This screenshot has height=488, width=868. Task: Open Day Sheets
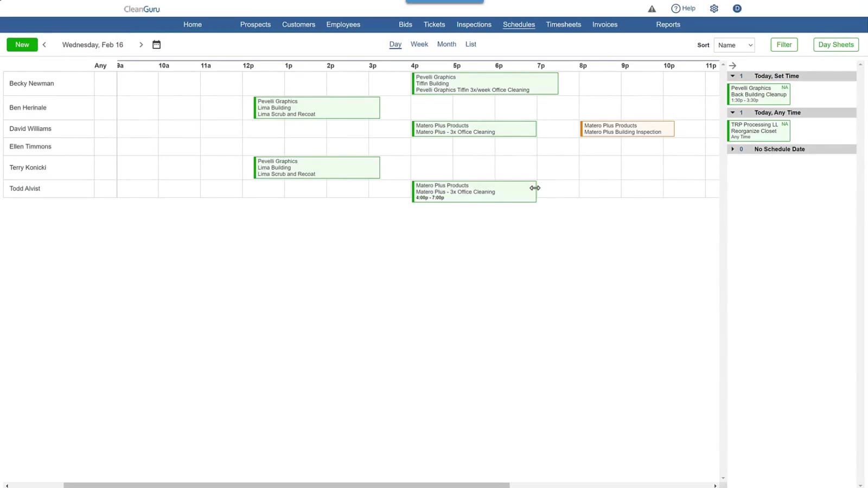click(836, 45)
